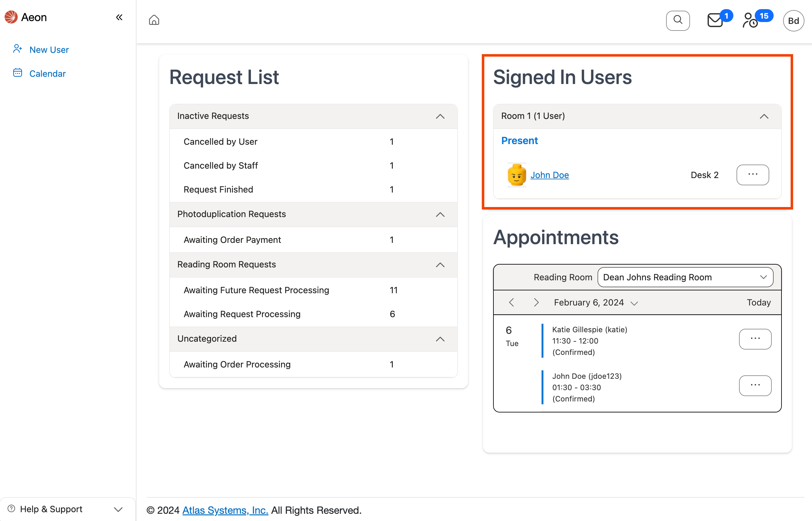Open the Dean Johns Reading Room dropdown
This screenshot has height=521, width=812.
(685, 277)
